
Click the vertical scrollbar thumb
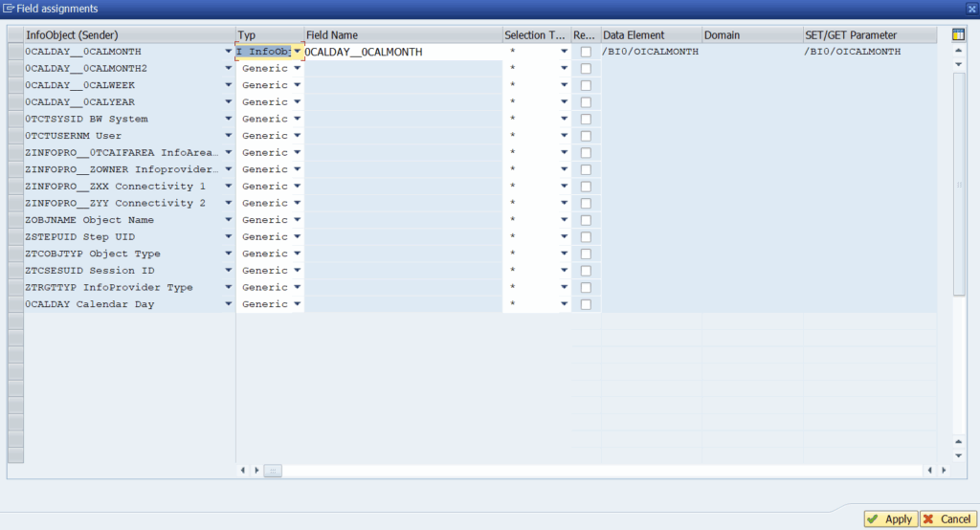coord(959,184)
